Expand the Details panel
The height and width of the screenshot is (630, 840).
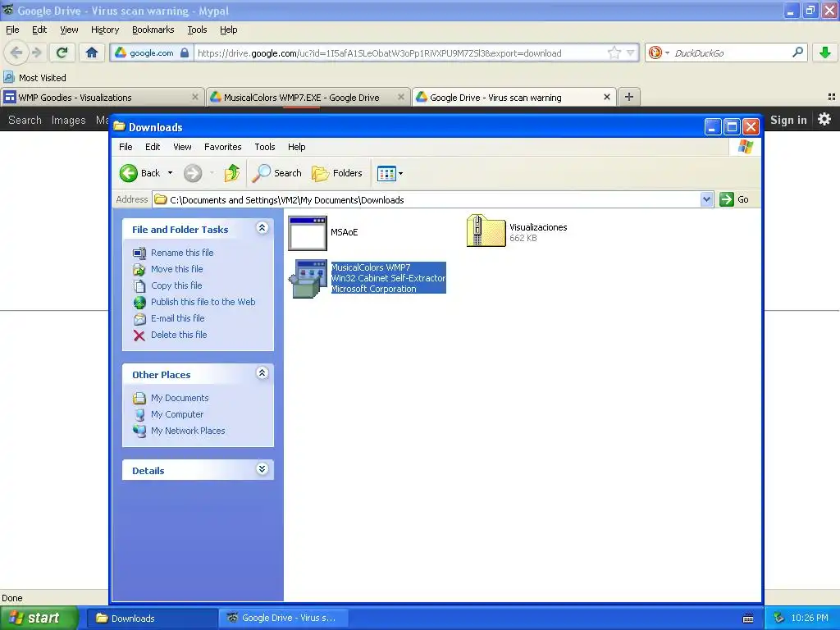(x=262, y=469)
